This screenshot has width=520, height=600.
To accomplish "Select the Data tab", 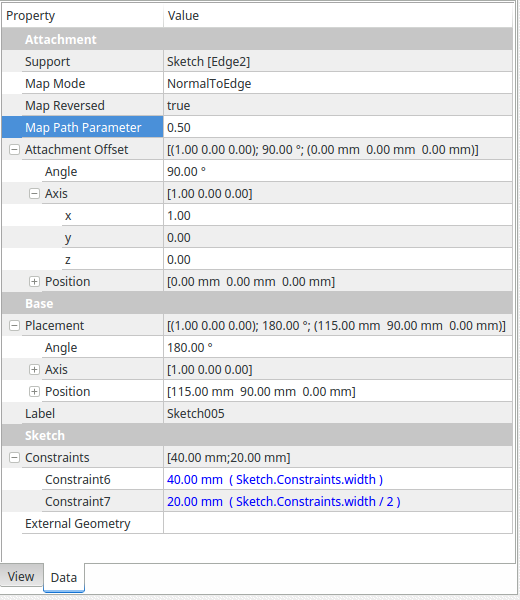I will (x=64, y=577).
